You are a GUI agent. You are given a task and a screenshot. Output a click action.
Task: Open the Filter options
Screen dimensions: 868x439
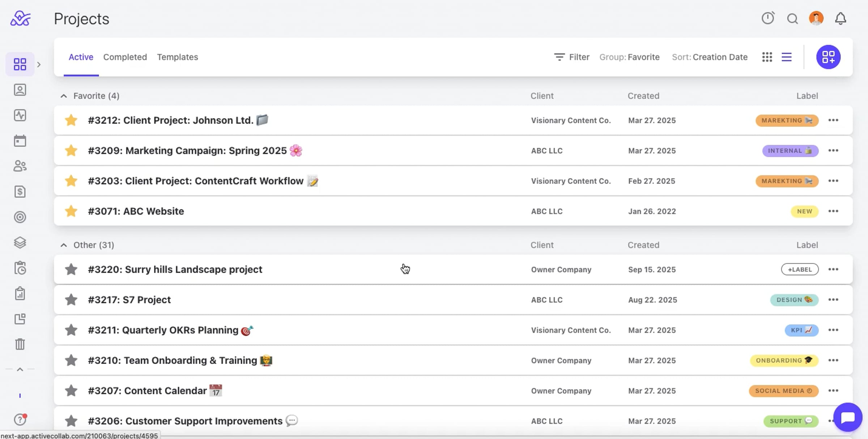click(x=571, y=57)
